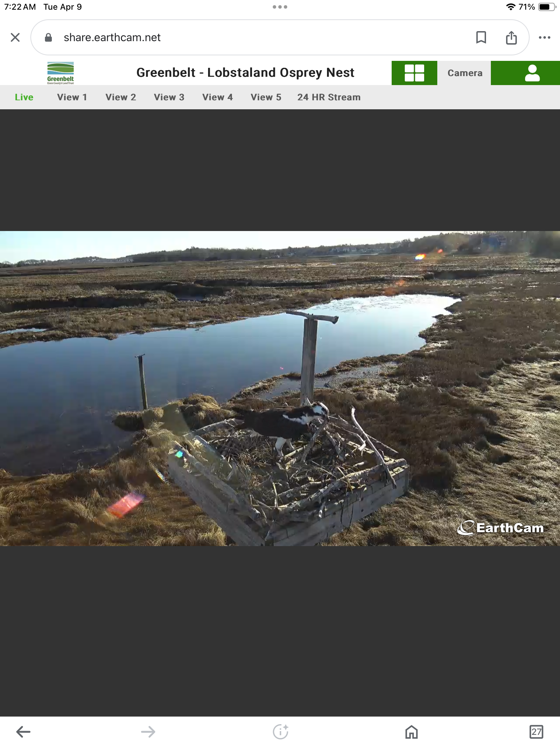This screenshot has height=747, width=560.
Task: Tap the osprey nest video feed
Action: click(x=280, y=388)
